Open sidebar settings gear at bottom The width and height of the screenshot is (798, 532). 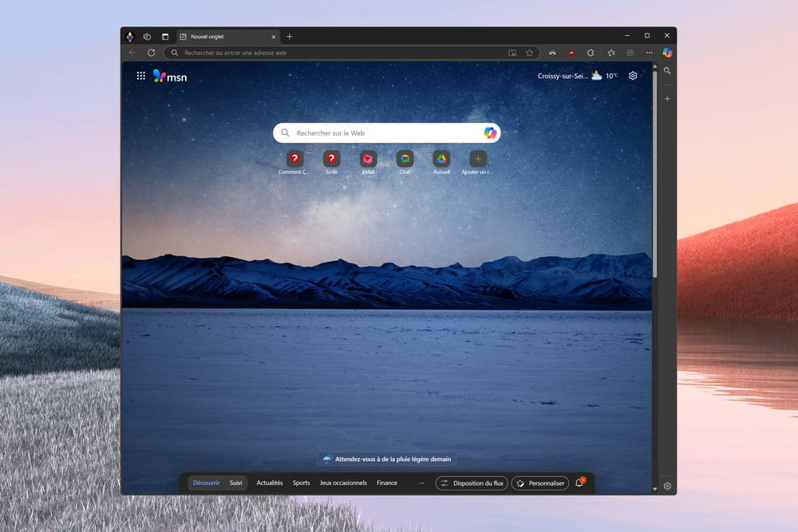click(x=667, y=486)
